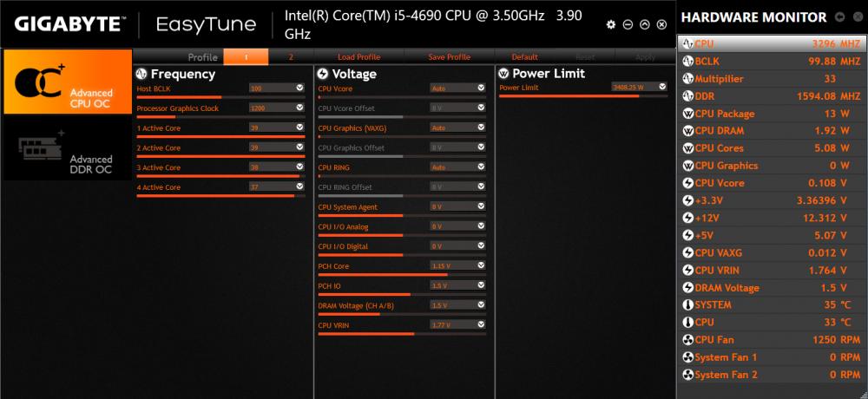Click the Multiplier icon in Hardware Monitor
This screenshot has width=868, height=399.
[x=688, y=79]
